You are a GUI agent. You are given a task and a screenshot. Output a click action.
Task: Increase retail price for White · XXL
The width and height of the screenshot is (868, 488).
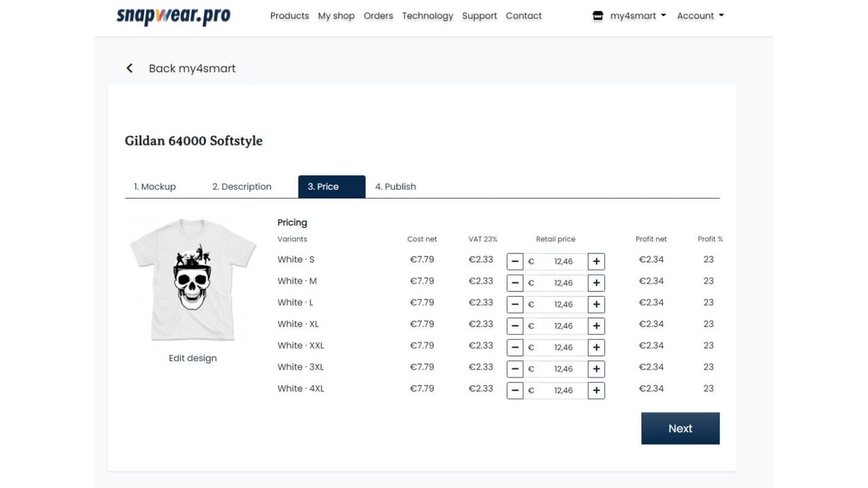(x=596, y=348)
